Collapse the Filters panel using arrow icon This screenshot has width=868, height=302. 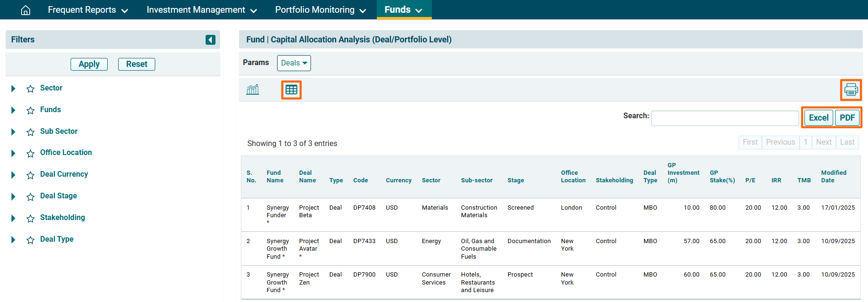[x=210, y=40]
